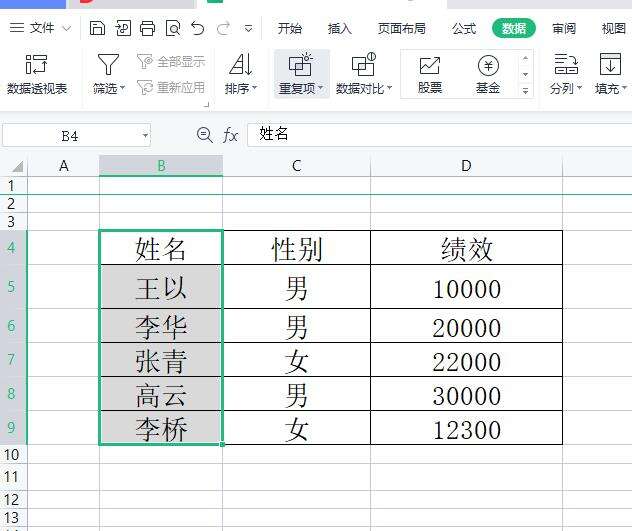
Task: Expand the data types gallery list
Action: point(525,91)
